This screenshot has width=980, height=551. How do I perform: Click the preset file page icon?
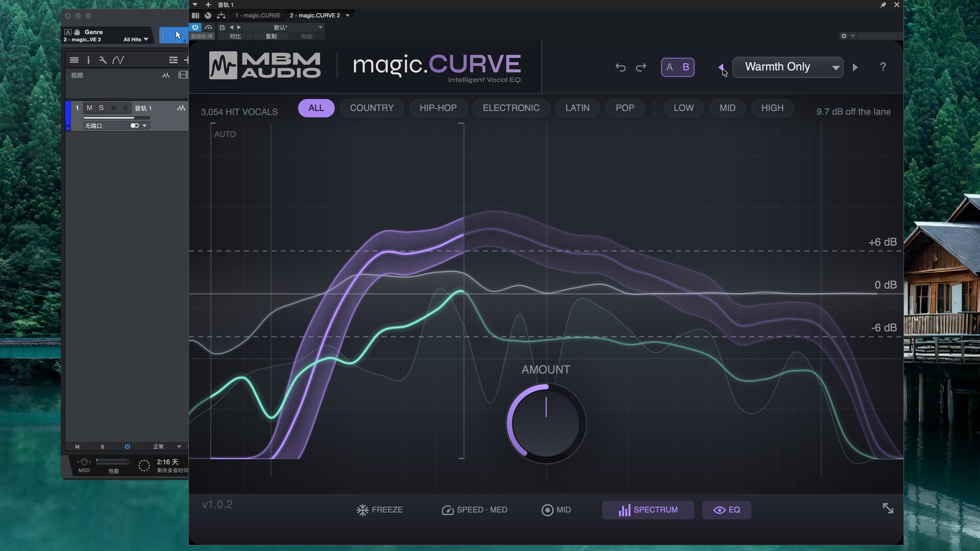[x=222, y=28]
